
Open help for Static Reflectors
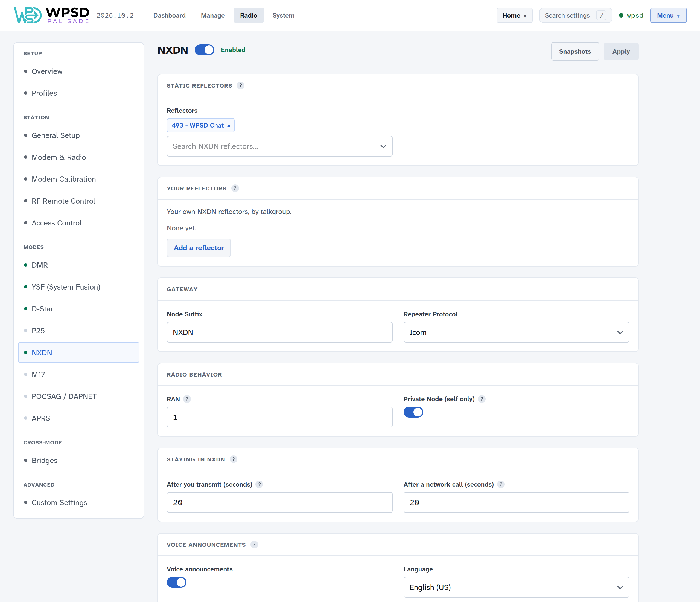[241, 86]
